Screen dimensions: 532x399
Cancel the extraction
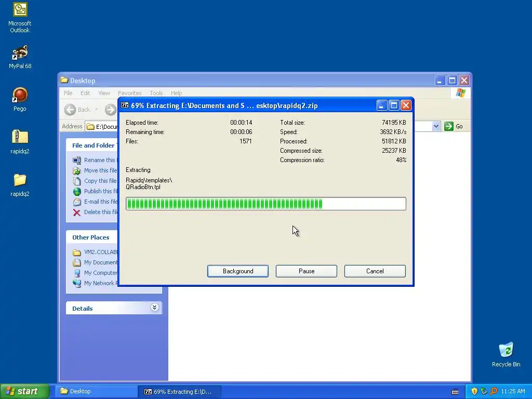[375, 271]
